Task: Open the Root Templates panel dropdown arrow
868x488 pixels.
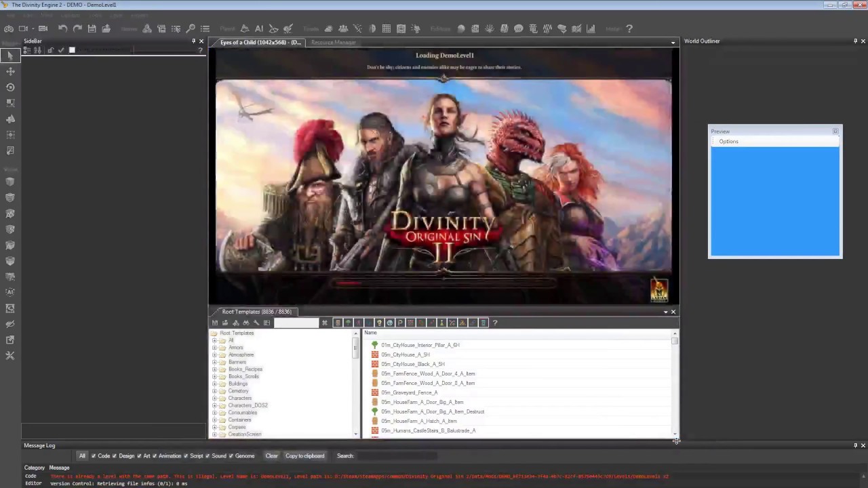Action: click(665, 312)
